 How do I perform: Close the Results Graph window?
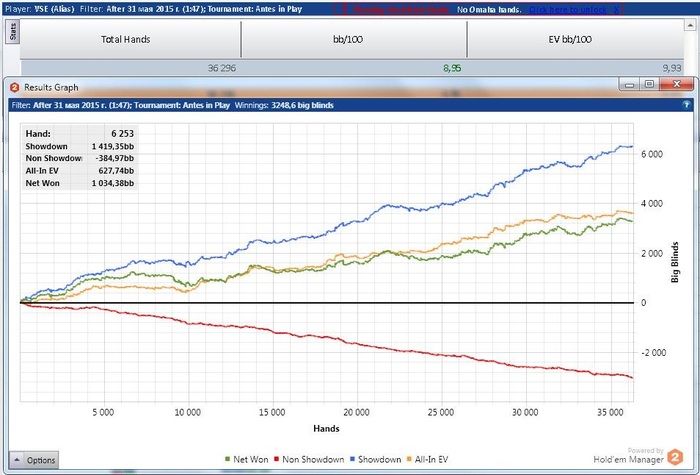[x=676, y=84]
